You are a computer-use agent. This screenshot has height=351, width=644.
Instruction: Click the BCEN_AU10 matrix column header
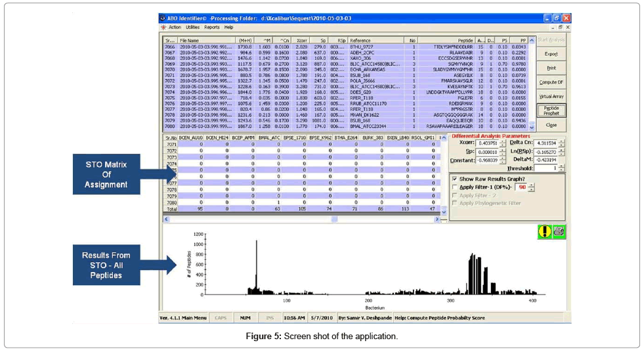[190, 137]
